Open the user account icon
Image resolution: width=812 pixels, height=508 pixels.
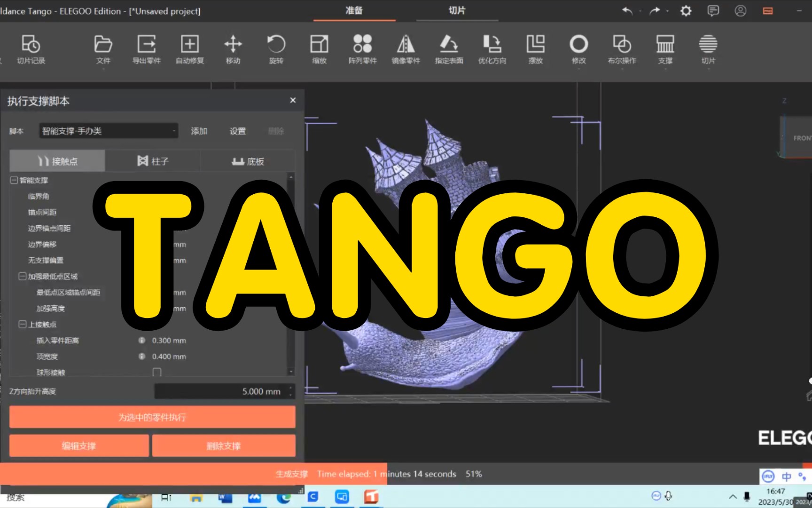point(741,10)
